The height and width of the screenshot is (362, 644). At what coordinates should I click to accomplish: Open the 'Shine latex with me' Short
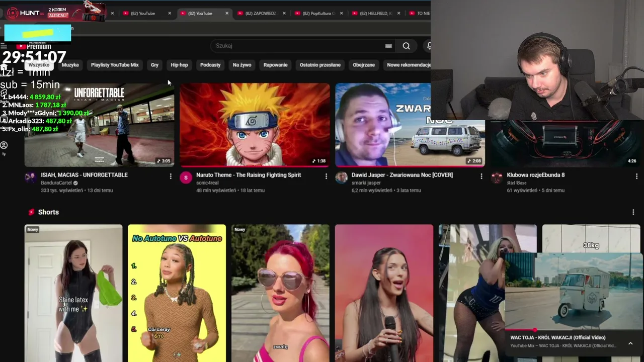[73, 293]
